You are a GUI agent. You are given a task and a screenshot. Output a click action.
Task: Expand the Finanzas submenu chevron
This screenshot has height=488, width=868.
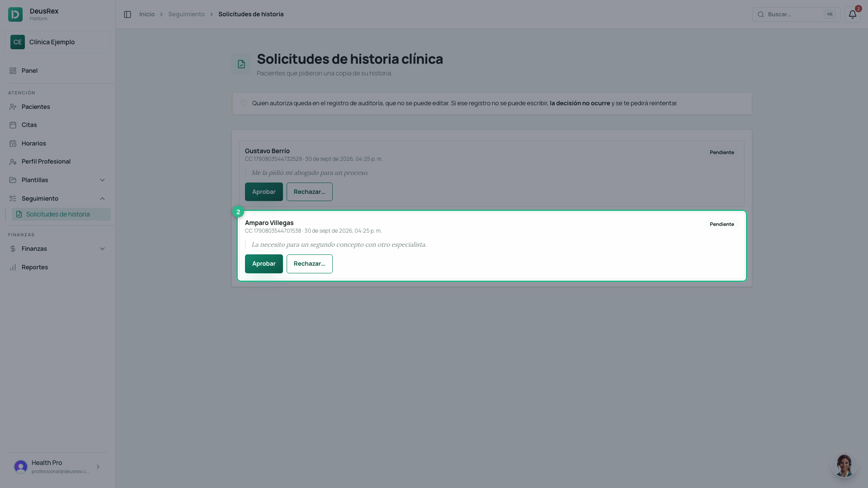(x=102, y=249)
